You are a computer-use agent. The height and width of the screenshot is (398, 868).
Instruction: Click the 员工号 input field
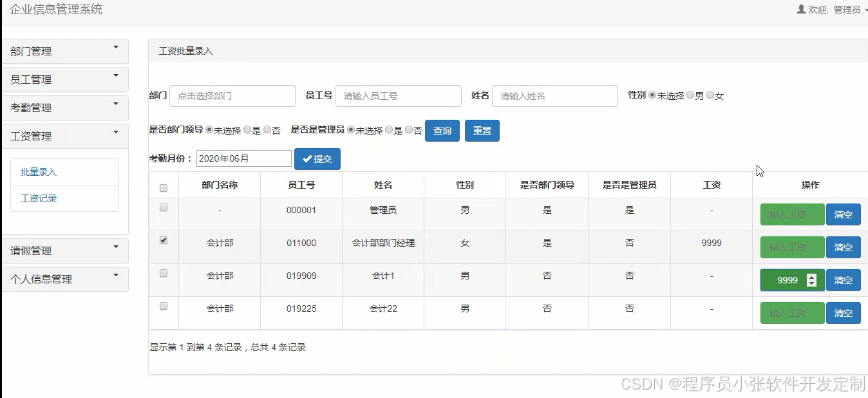(x=398, y=95)
